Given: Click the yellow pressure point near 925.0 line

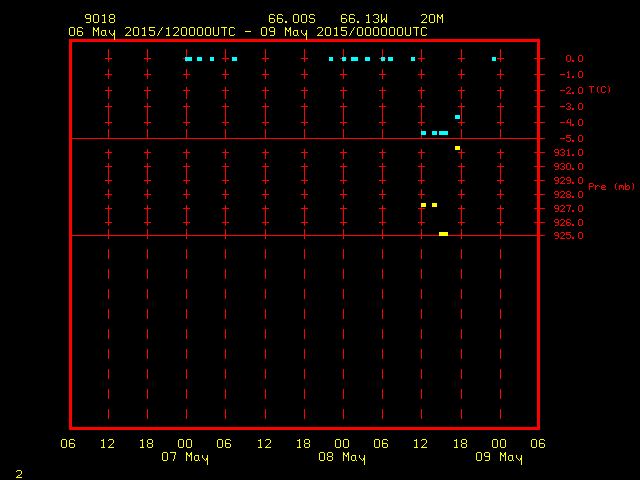Looking at the screenshot, I should point(443,234).
